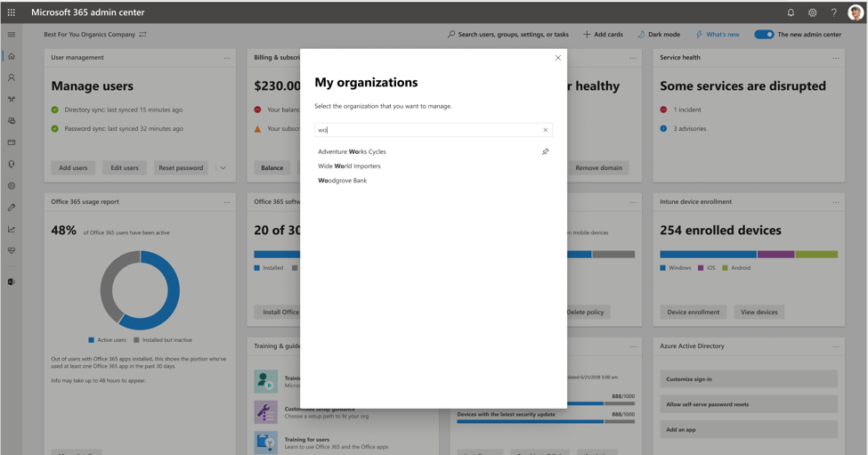Close the My organizations dialog
This screenshot has width=868, height=455.
[558, 58]
